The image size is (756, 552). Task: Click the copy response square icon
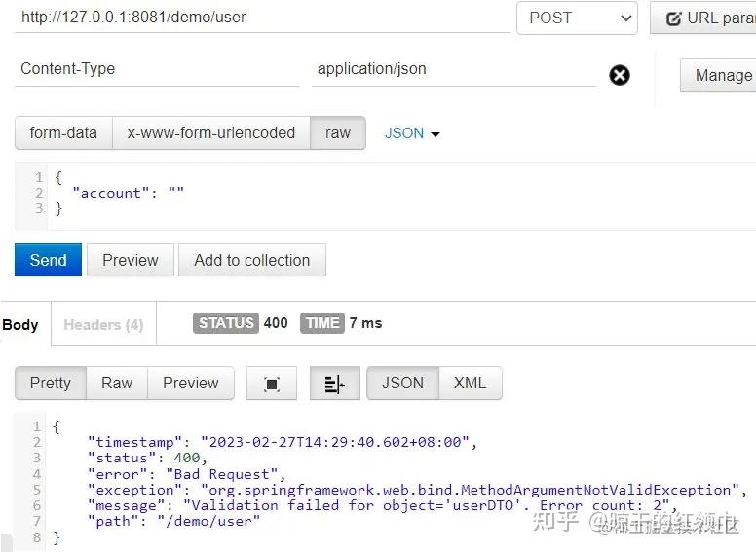272,384
